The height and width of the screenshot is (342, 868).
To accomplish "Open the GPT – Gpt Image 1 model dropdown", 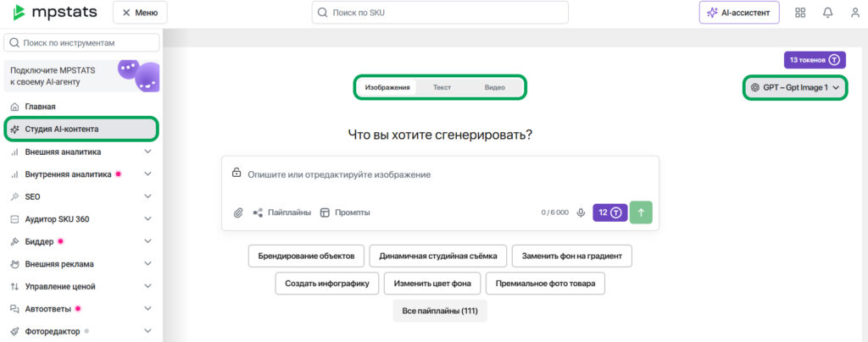I will point(795,87).
